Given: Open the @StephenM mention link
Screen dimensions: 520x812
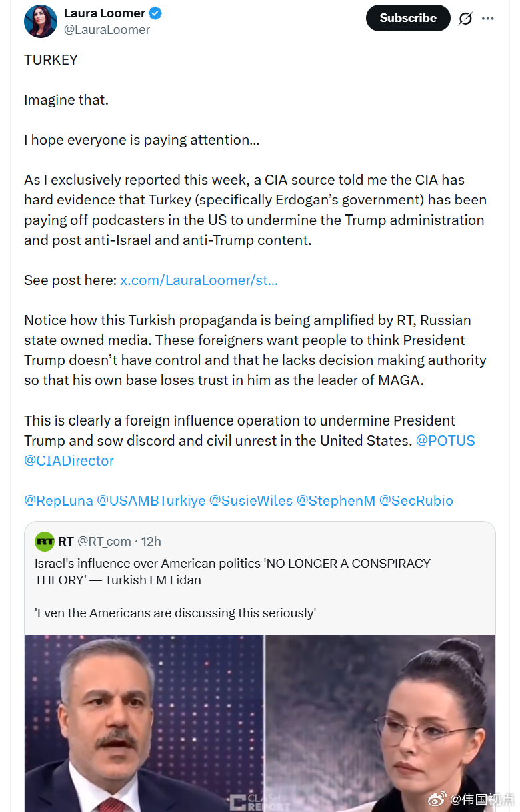Looking at the screenshot, I should (335, 501).
